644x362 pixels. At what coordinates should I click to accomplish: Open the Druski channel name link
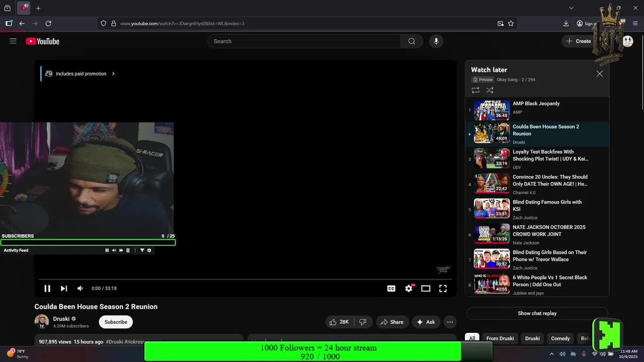(61, 319)
